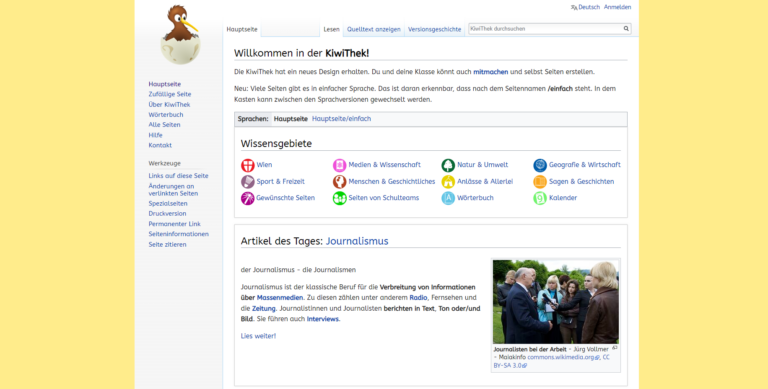Viewport: 768px width, 389px height.
Task: Click the pink Medien & Wissenschaft icon
Action: pyautogui.click(x=339, y=165)
